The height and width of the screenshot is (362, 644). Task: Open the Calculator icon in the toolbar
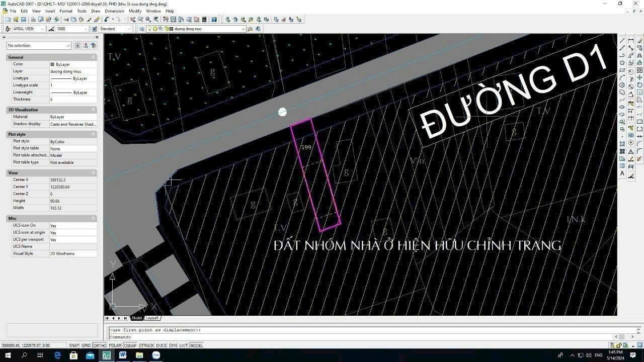pyautogui.click(x=204, y=20)
